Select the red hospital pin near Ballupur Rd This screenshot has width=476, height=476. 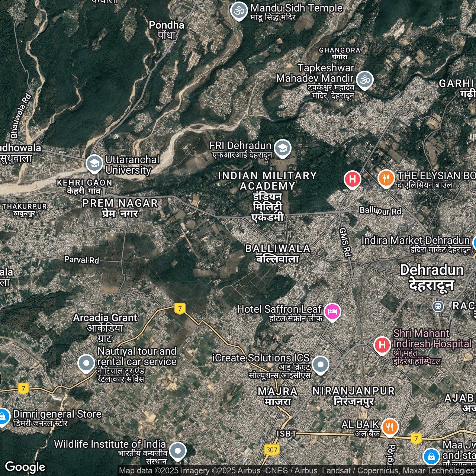point(352,179)
